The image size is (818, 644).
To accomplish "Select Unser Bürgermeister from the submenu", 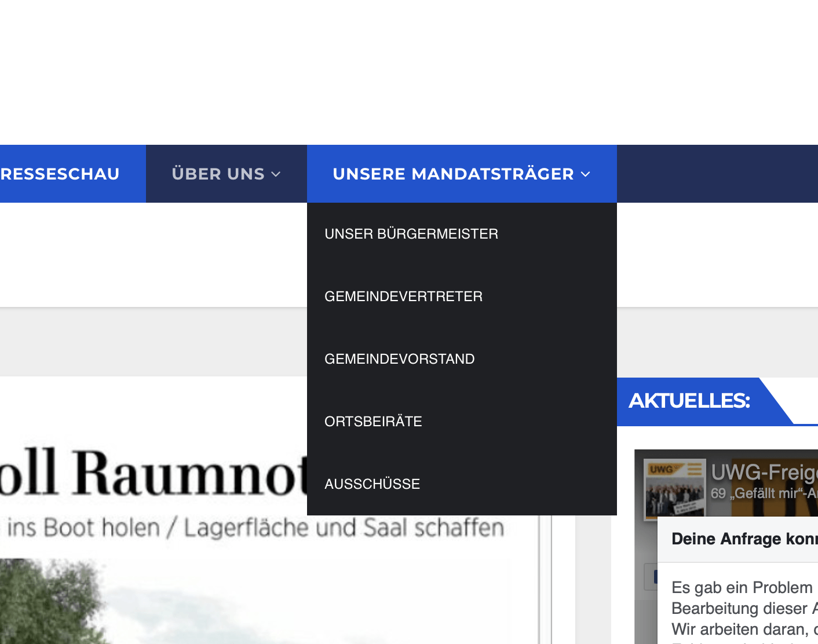I will (x=411, y=234).
